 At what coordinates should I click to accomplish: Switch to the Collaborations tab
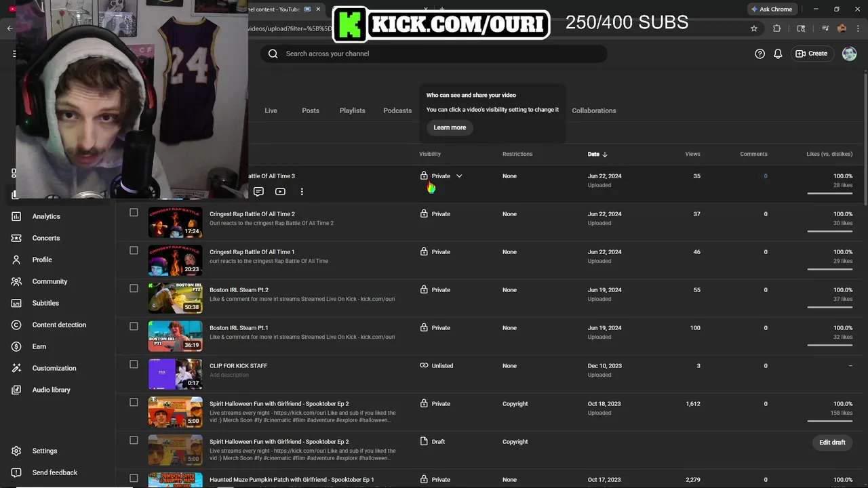(x=594, y=110)
